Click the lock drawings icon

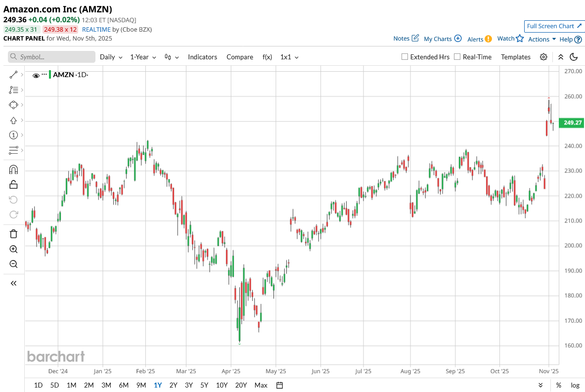[13, 184]
